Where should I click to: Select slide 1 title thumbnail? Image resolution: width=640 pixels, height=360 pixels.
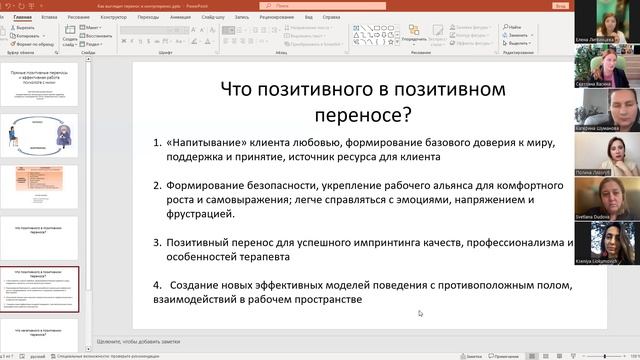click(x=39, y=84)
